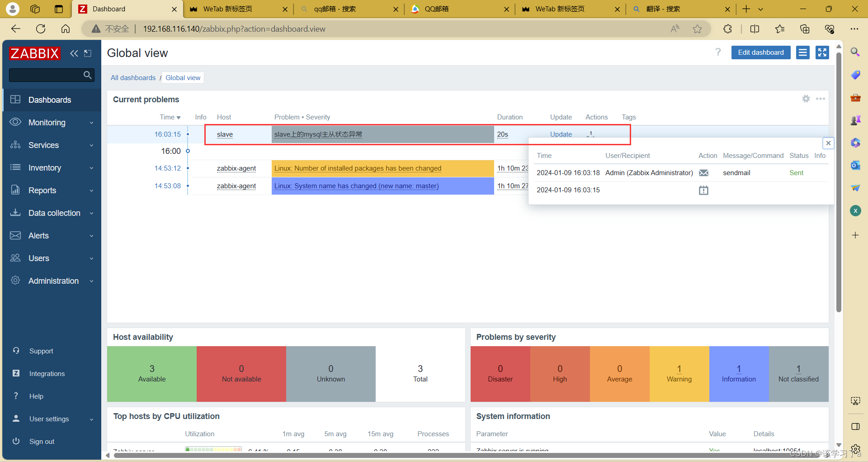Open split screen browser icon

755,29
